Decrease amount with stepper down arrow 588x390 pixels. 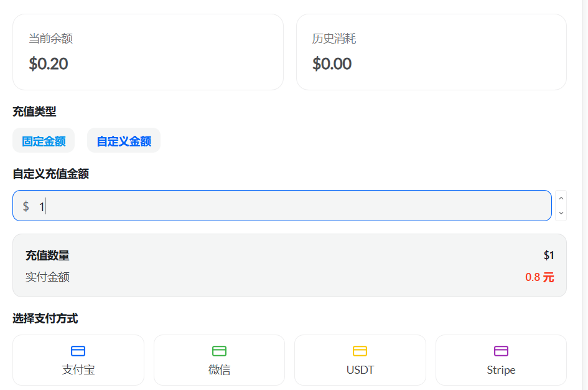click(560, 213)
